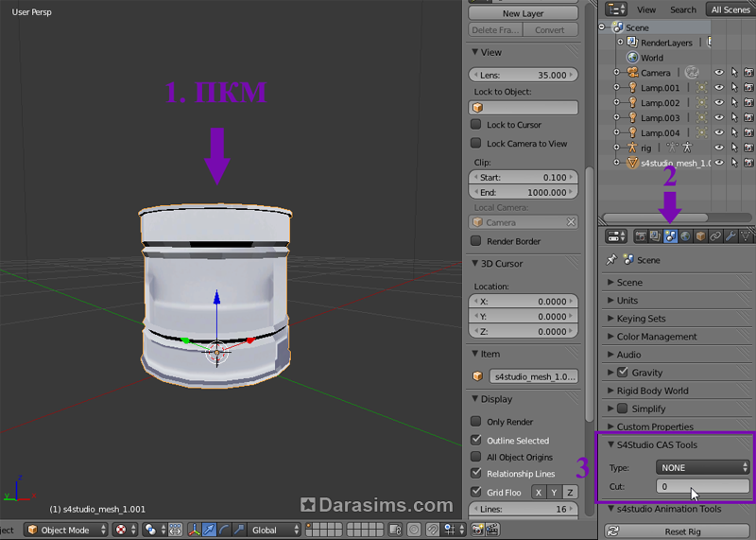The height and width of the screenshot is (540, 756).
Task: Open the Scene properties tab icon
Action: (670, 236)
